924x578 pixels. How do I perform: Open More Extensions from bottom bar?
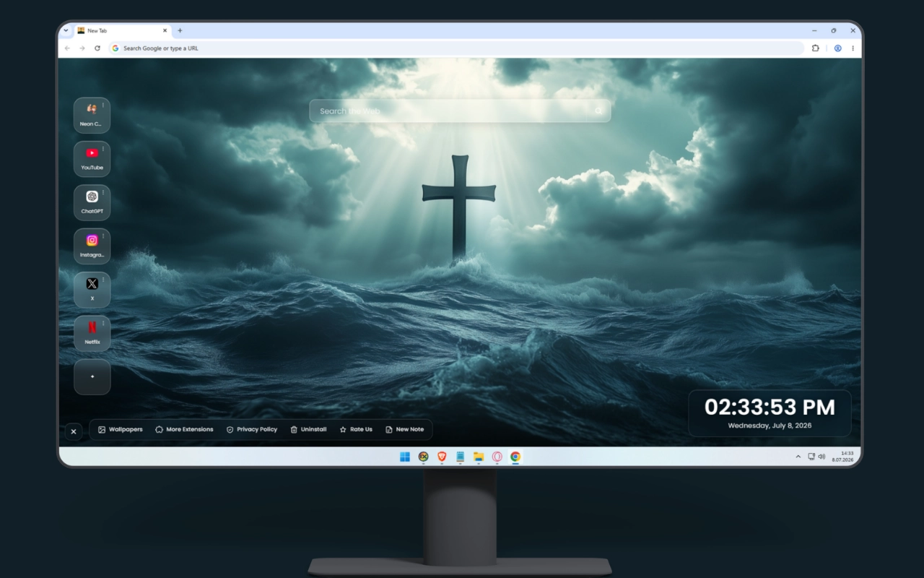coord(184,429)
